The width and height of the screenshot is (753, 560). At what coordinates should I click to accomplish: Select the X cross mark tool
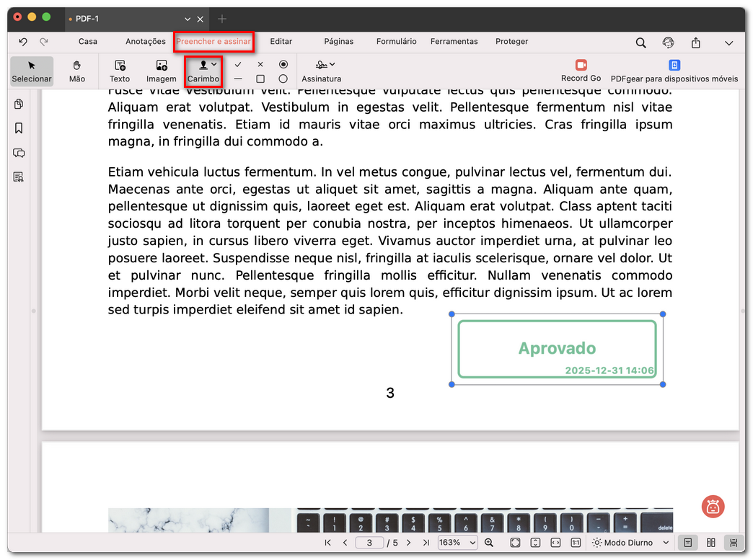click(x=260, y=63)
